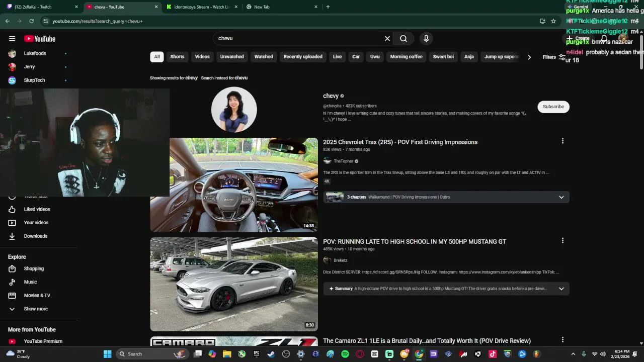
Task: Open Jerry subscription in sidebar
Action: coord(29,67)
